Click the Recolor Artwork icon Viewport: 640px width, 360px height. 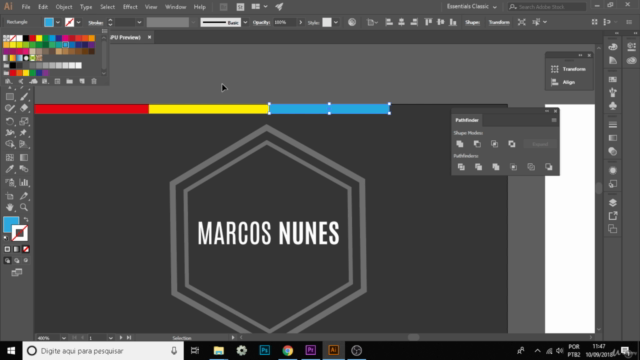tap(352, 22)
